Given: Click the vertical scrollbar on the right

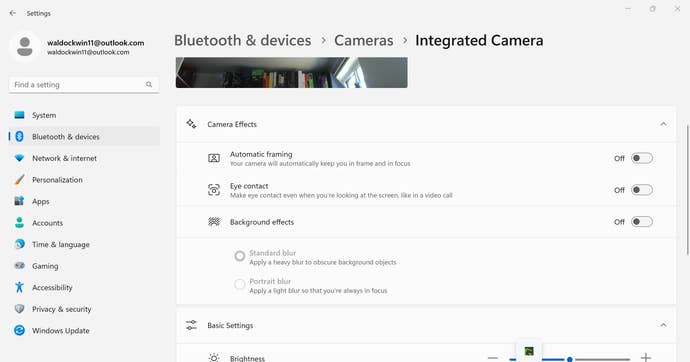Looking at the screenshot, I should coord(687,189).
